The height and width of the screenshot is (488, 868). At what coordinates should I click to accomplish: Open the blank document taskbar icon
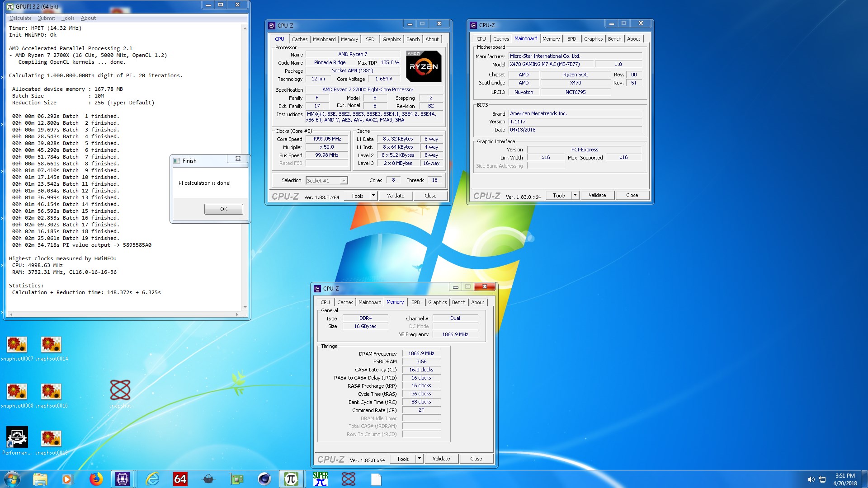point(376,479)
